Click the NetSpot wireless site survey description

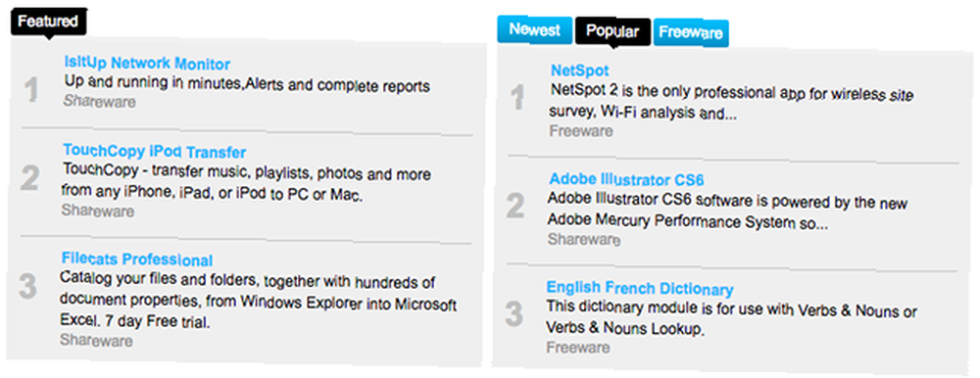731,103
